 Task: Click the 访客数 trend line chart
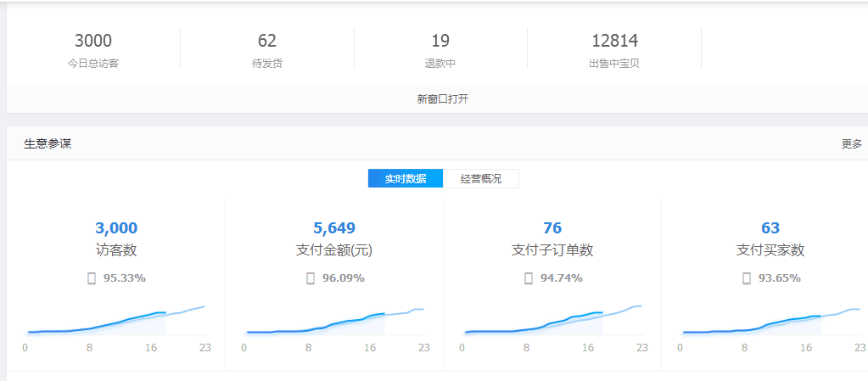116,321
